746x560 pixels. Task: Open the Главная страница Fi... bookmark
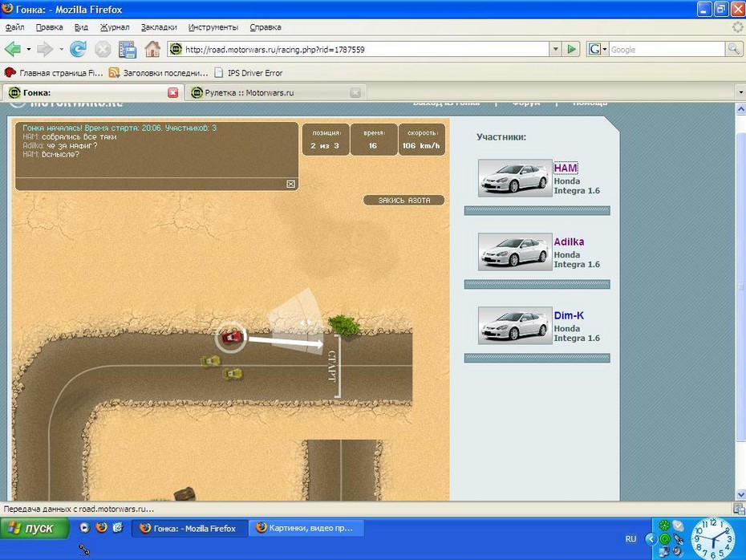(53, 73)
